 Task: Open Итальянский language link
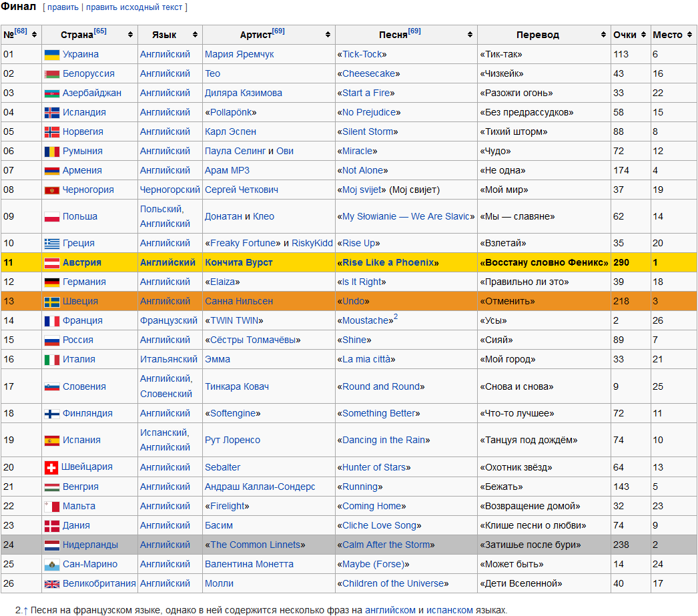click(x=169, y=360)
